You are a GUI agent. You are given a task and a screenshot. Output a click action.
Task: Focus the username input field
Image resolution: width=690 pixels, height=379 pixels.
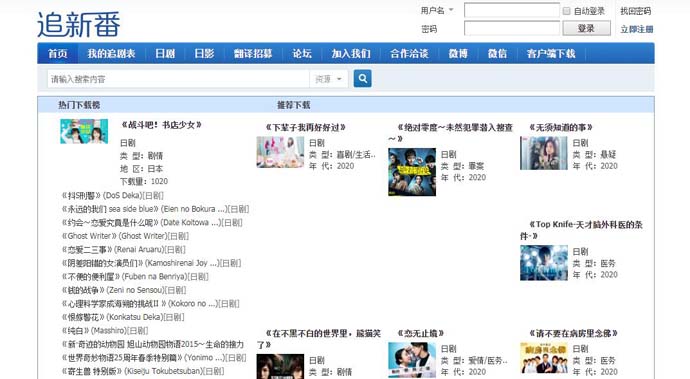[512, 10]
